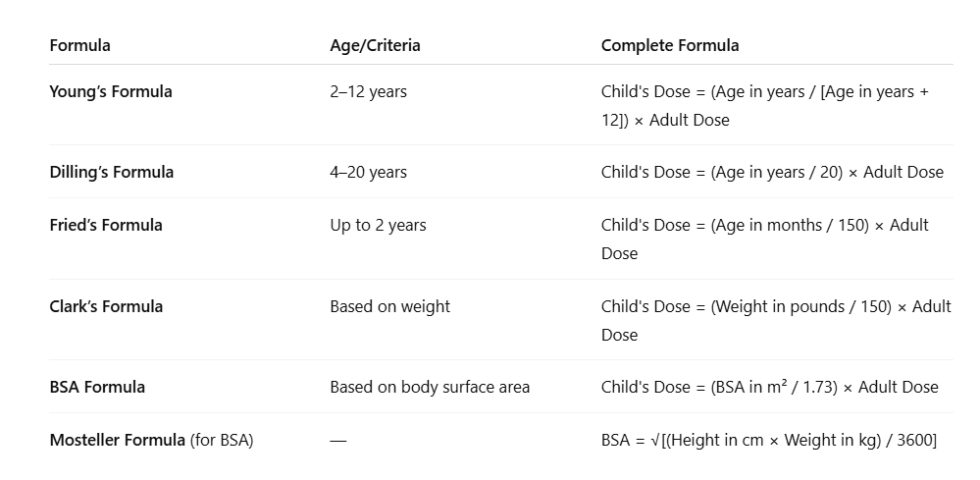980x480 pixels.
Task: Select Fried's Formula row title
Action: tap(106, 225)
